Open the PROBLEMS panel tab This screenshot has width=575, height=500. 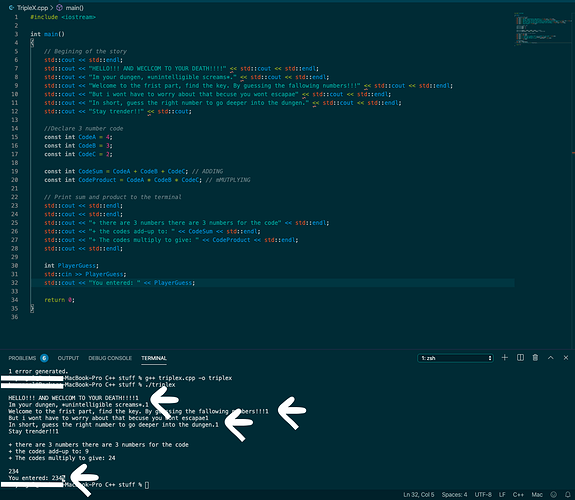click(22, 358)
